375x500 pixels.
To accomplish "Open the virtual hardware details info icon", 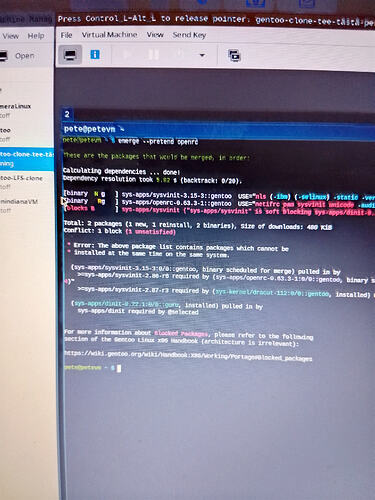I will [95, 54].
